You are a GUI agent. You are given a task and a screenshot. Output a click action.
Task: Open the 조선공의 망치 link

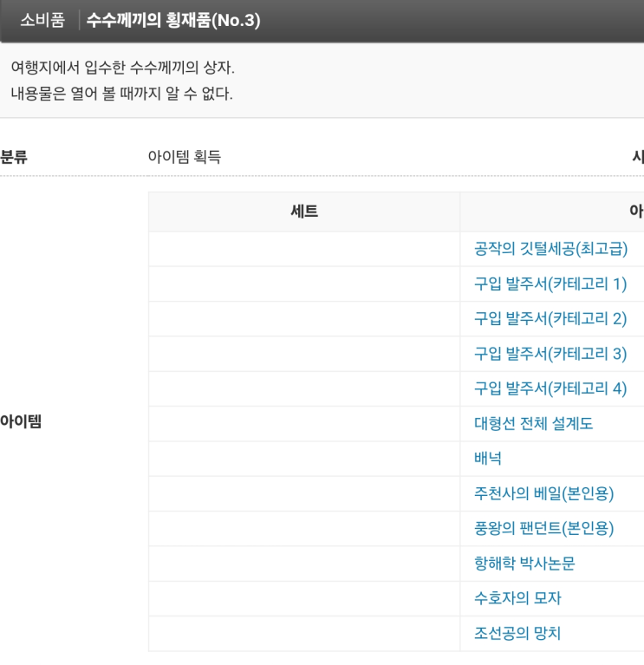tap(517, 633)
